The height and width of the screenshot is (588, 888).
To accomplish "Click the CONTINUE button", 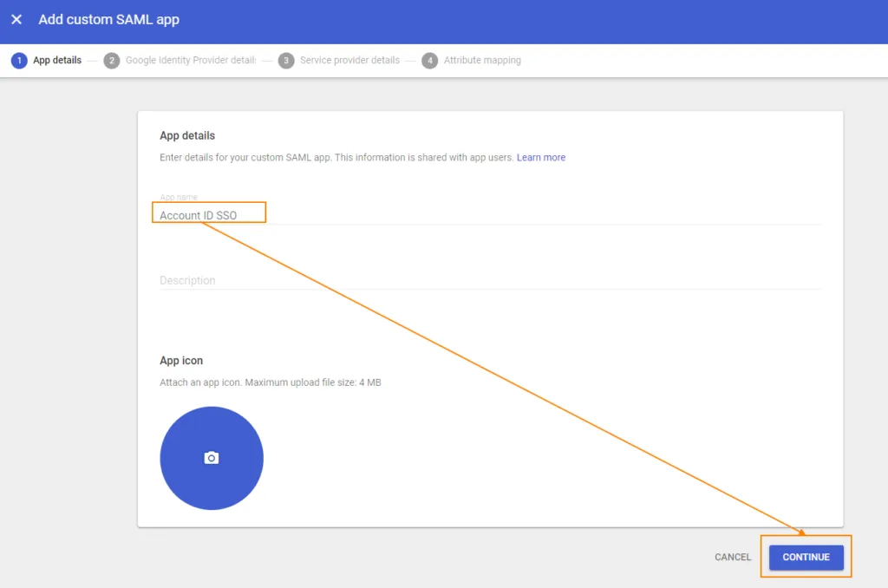I will coord(806,558).
